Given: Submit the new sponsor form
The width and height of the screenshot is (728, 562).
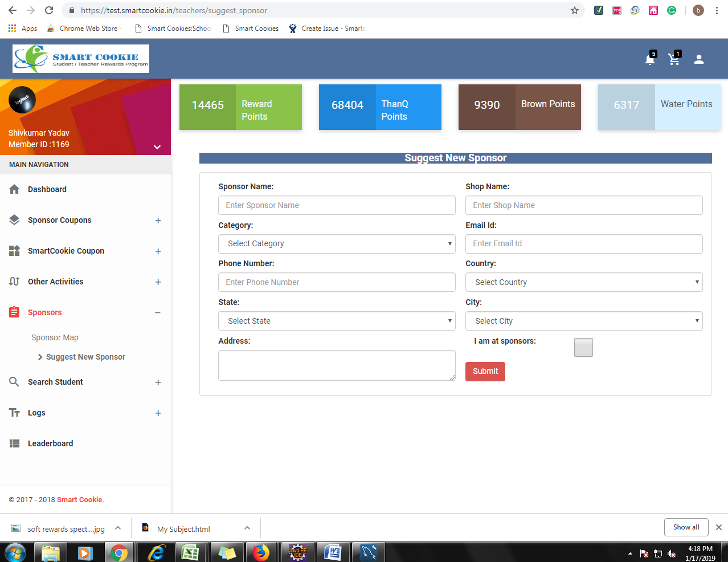Looking at the screenshot, I should point(485,371).
